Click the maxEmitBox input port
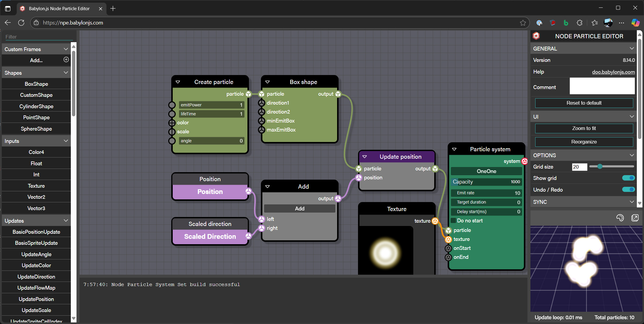This screenshot has width=644, height=324. point(261,130)
